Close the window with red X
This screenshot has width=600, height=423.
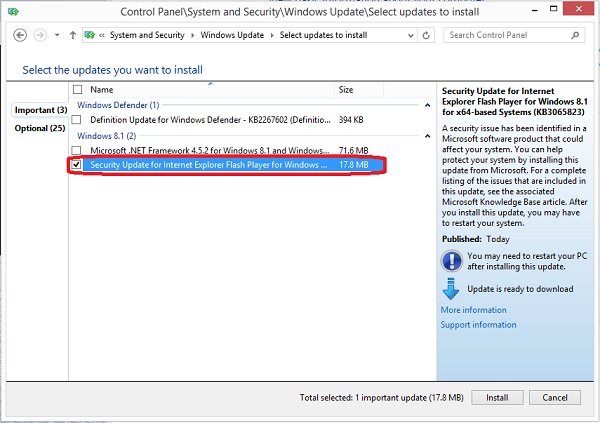pyautogui.click(x=579, y=9)
